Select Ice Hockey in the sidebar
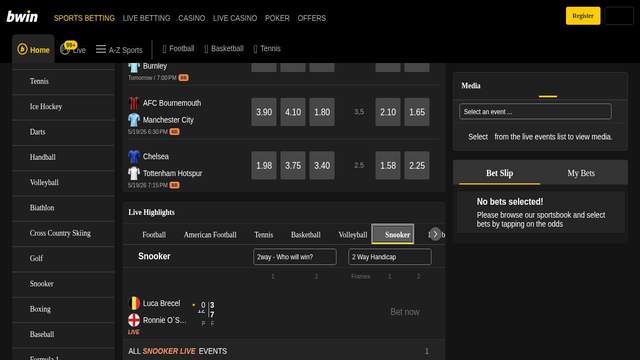This screenshot has height=360, width=640. click(63, 107)
